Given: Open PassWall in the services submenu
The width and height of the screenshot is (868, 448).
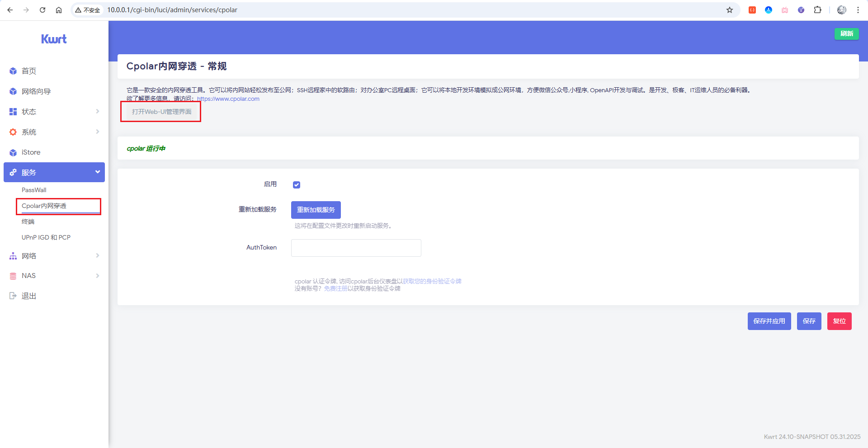Looking at the screenshot, I should click(34, 190).
